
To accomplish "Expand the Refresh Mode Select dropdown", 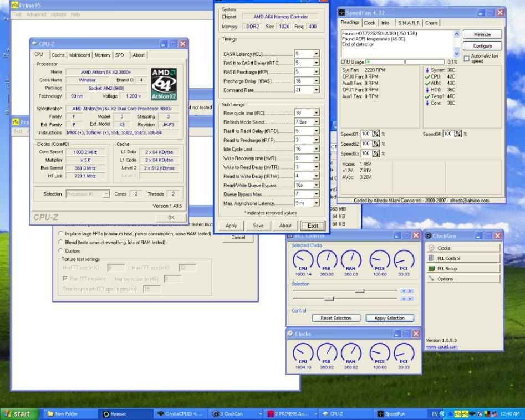I will [316, 122].
